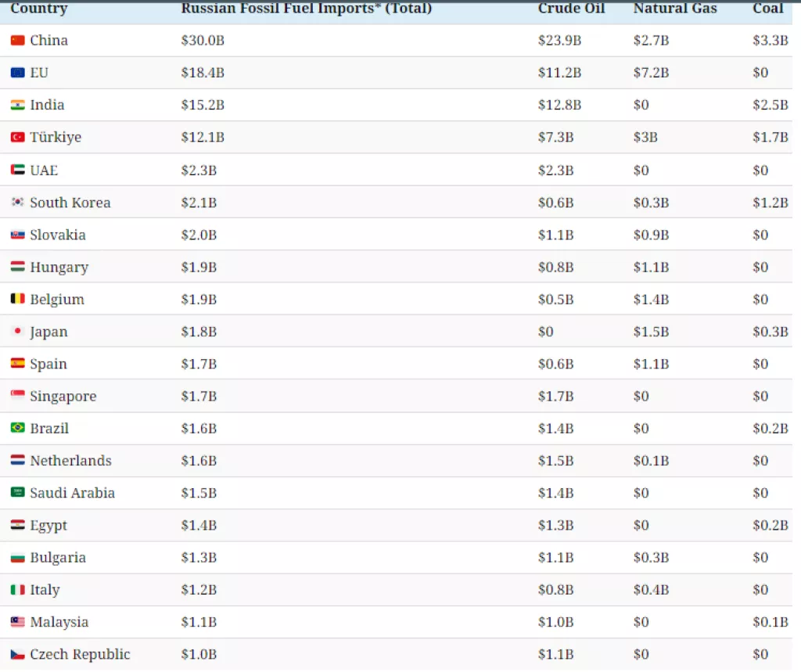801x672 pixels.
Task: Select China's $30.0B total imports cell
Action: 203,41
